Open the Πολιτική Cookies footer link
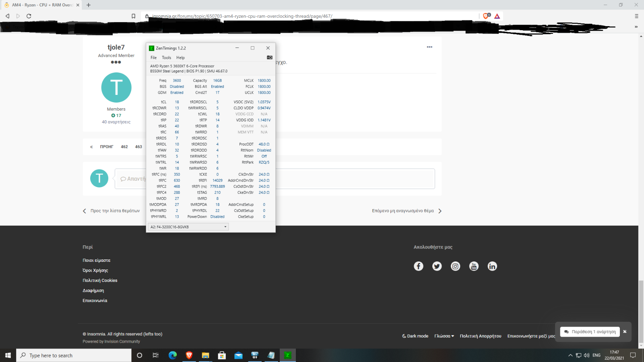The height and width of the screenshot is (362, 644). (100, 280)
